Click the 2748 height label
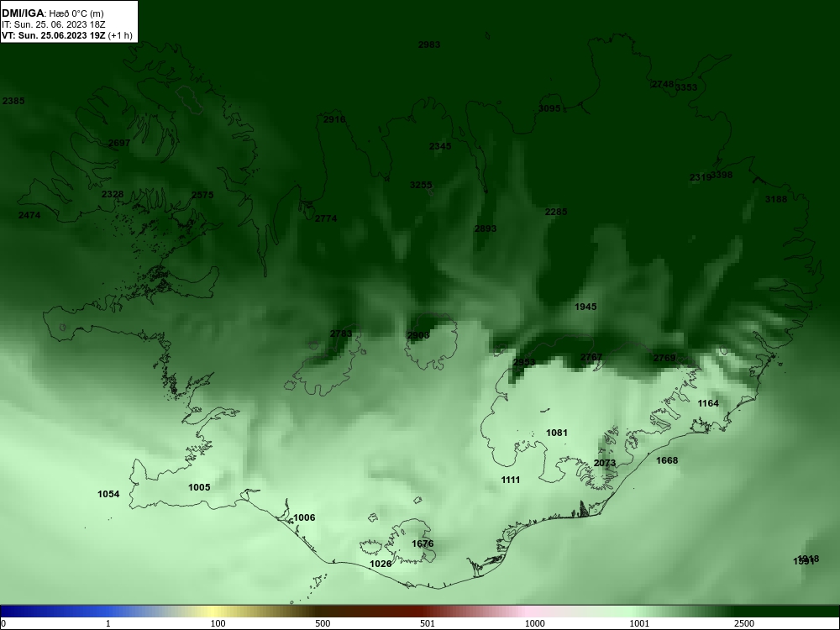840x630 pixels. [662, 84]
